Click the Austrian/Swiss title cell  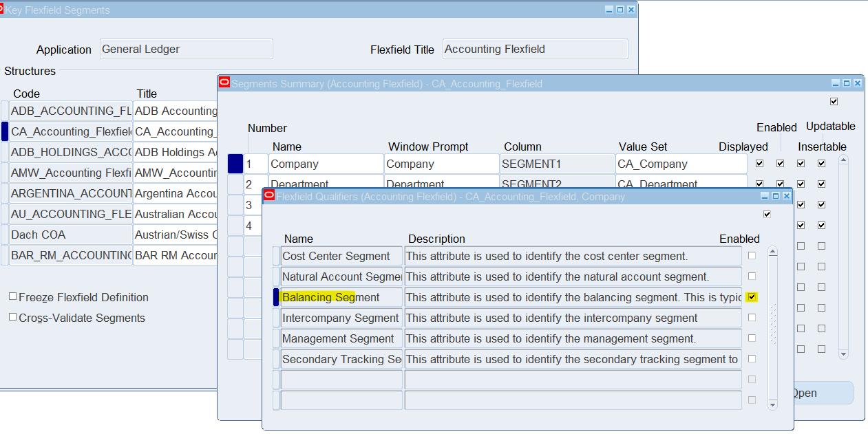click(176, 235)
